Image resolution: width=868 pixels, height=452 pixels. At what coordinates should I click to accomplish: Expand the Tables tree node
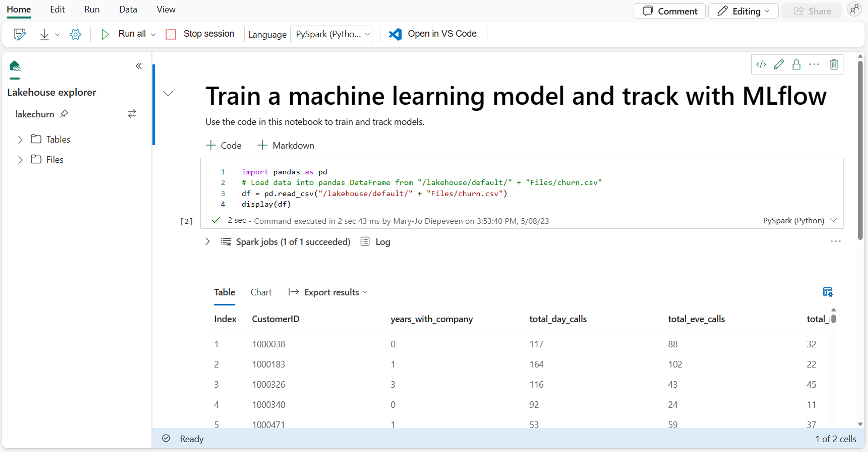pyautogui.click(x=20, y=139)
